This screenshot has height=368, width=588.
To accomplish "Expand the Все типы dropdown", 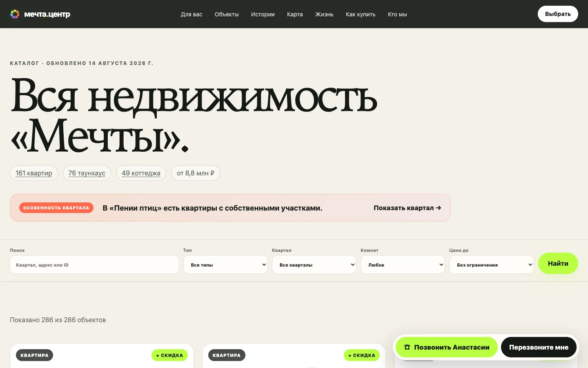I will (x=225, y=265).
